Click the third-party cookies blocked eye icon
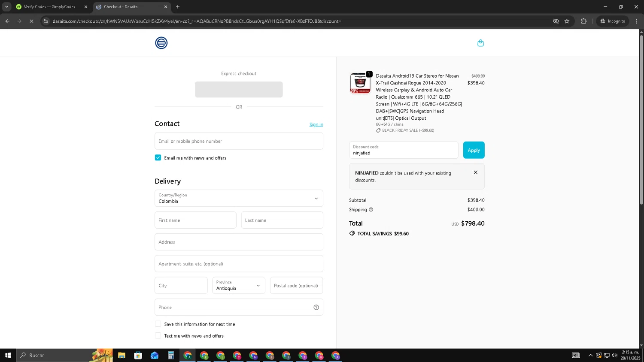 (556, 21)
